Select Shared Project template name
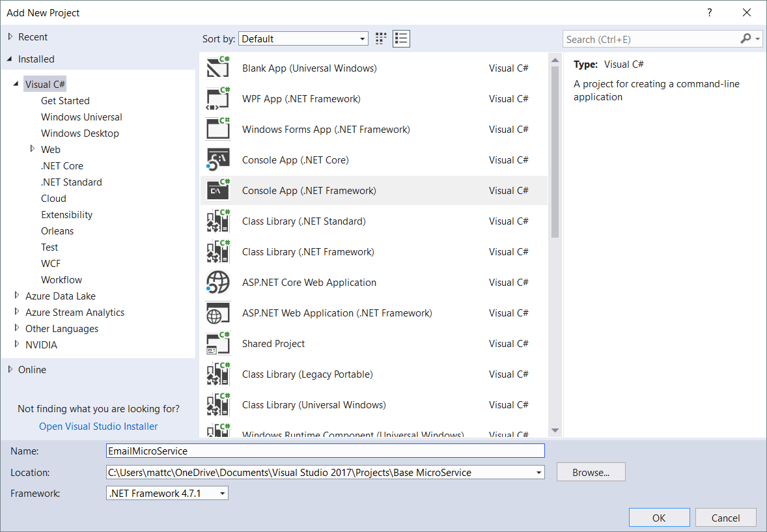The height and width of the screenshot is (532, 767). (273, 344)
